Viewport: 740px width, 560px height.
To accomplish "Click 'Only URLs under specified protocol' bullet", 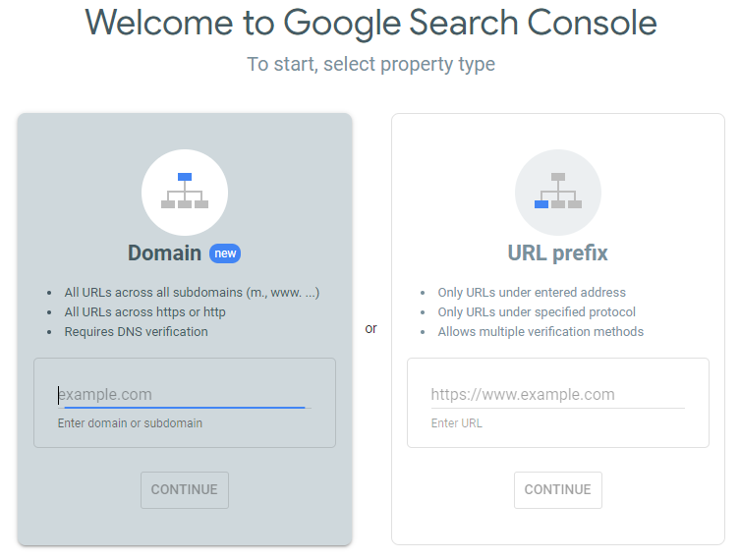I will (537, 311).
